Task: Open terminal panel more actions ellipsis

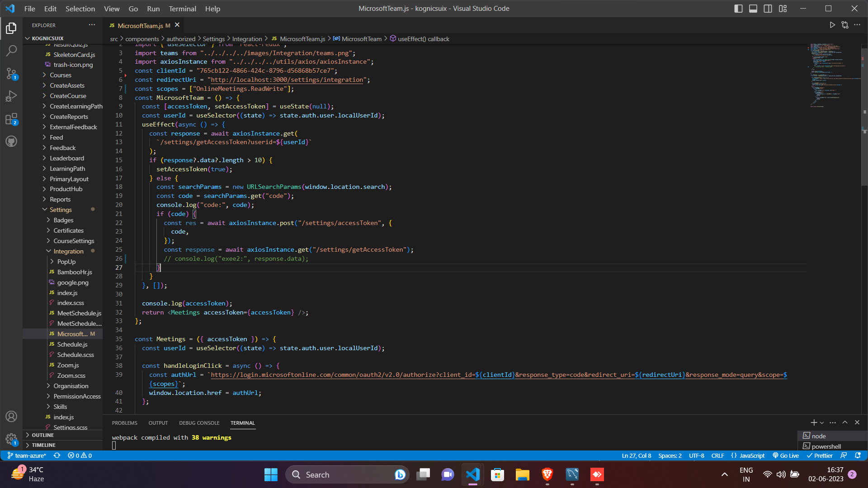Action: point(833,422)
